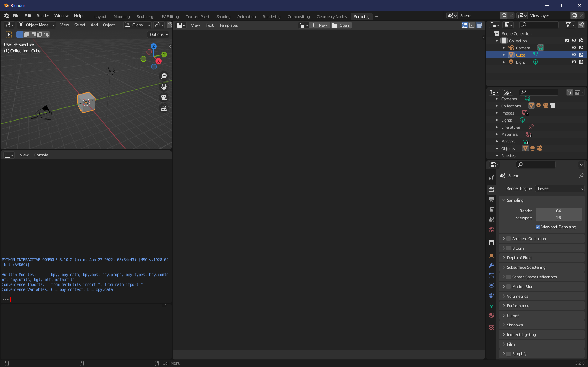Open the Render properties tab

492,190
